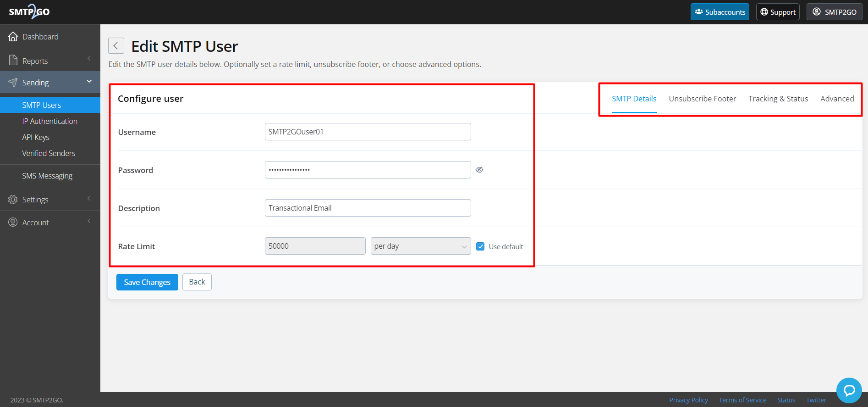Switch to the Unsubscribe Footer tab
The width and height of the screenshot is (868, 407).
click(702, 99)
